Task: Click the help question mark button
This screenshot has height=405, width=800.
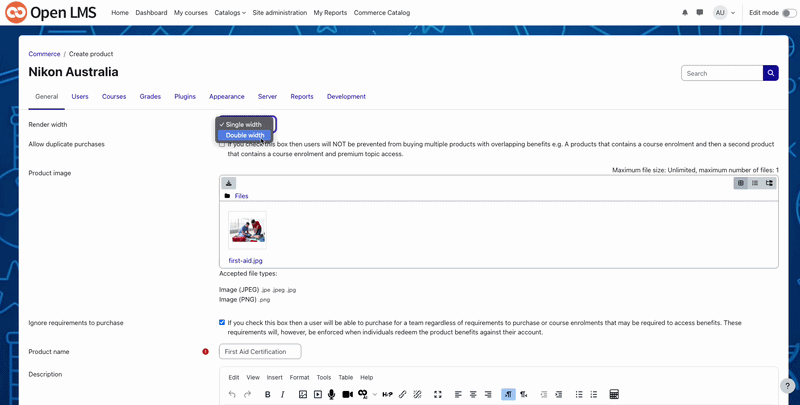Action: pos(788,386)
